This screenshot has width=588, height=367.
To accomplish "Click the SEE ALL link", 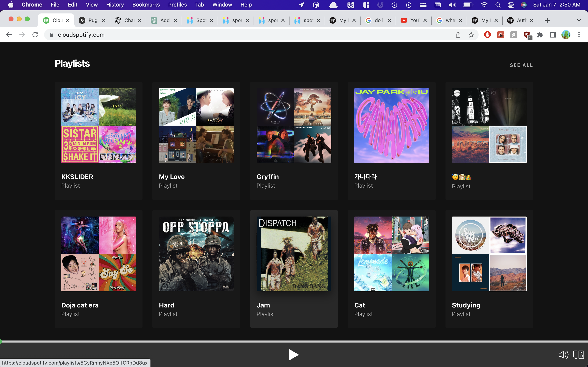I will click(521, 65).
